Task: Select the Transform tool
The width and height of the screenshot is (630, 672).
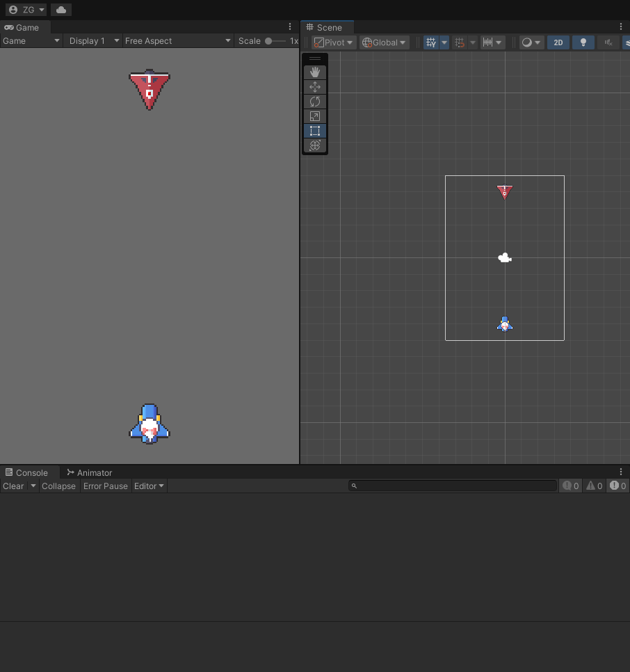Action: 315,145
